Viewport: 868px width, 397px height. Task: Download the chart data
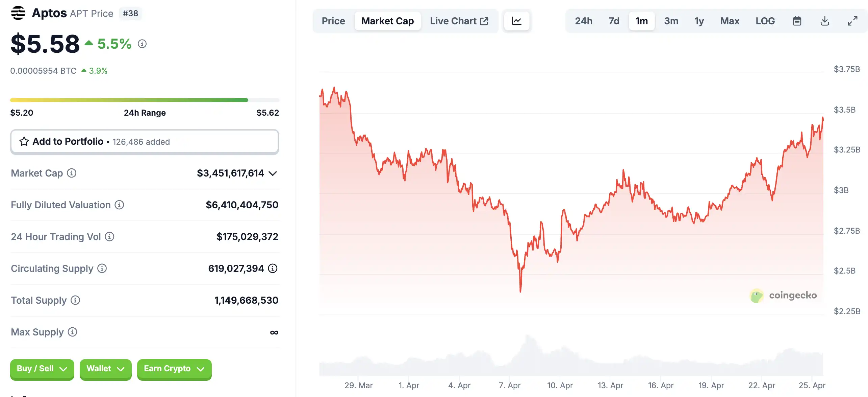pyautogui.click(x=825, y=21)
